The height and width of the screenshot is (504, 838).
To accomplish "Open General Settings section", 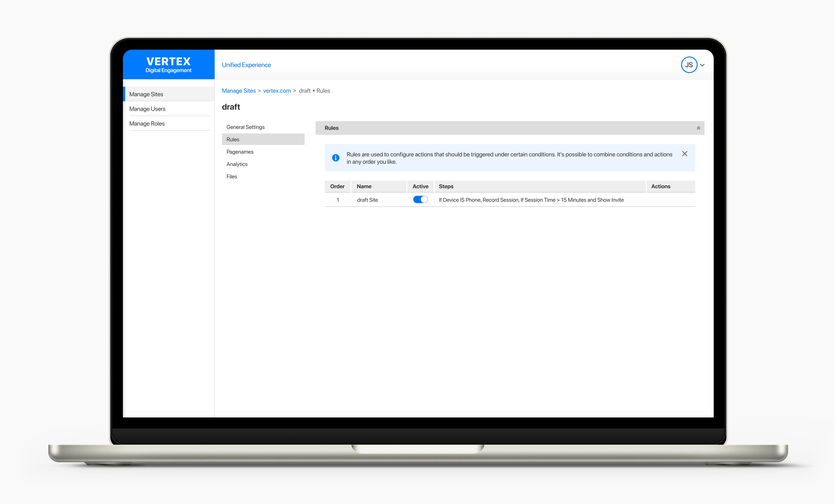I will point(245,127).
